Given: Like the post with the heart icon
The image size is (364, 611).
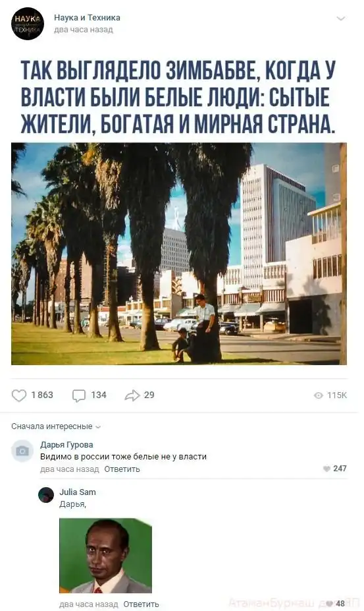Looking at the screenshot, I should 18,395.
